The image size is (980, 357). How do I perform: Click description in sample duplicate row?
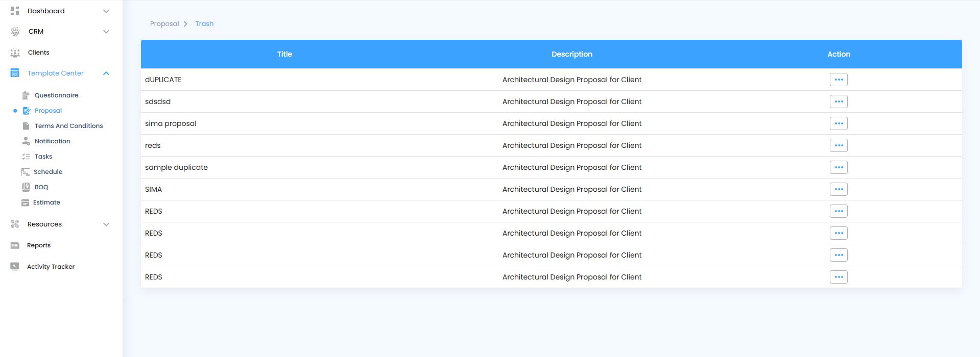(572, 167)
